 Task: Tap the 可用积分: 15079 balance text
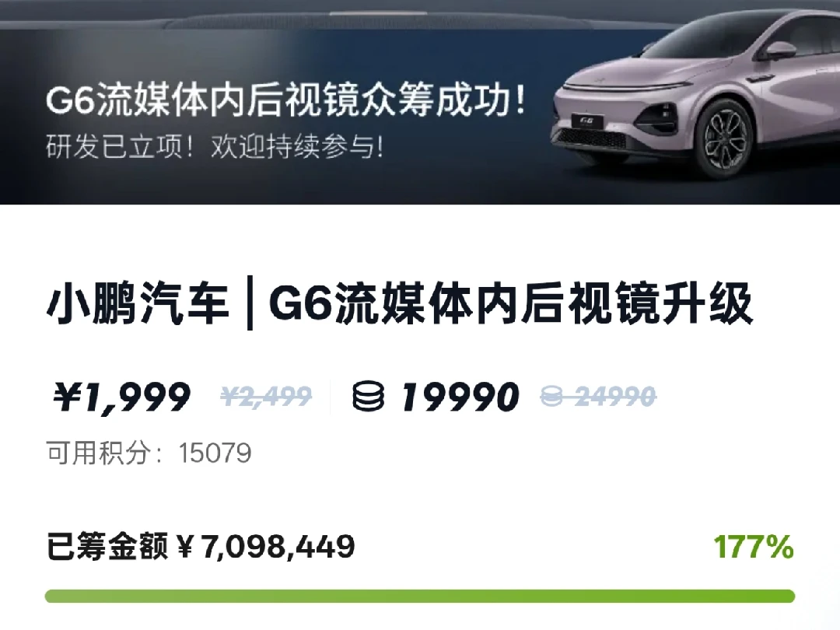click(x=149, y=453)
